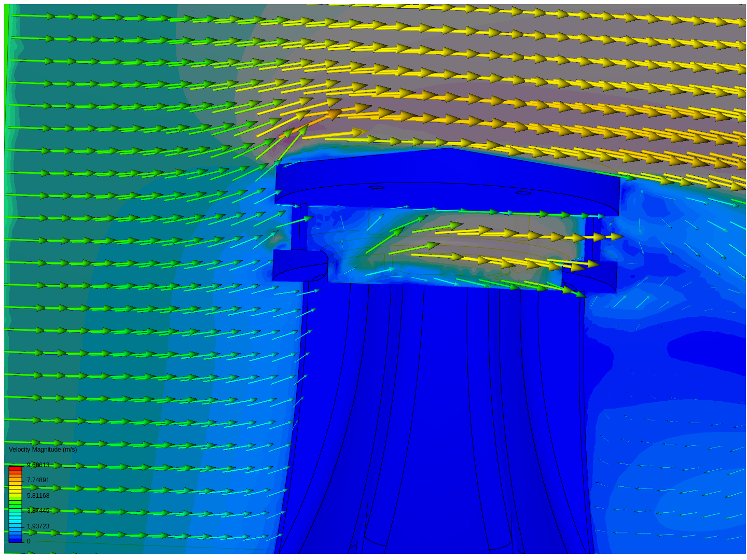Pick the dark blue bottom band of the legend
Image resolution: width=747 pixels, height=560 pixels.
[15, 540]
